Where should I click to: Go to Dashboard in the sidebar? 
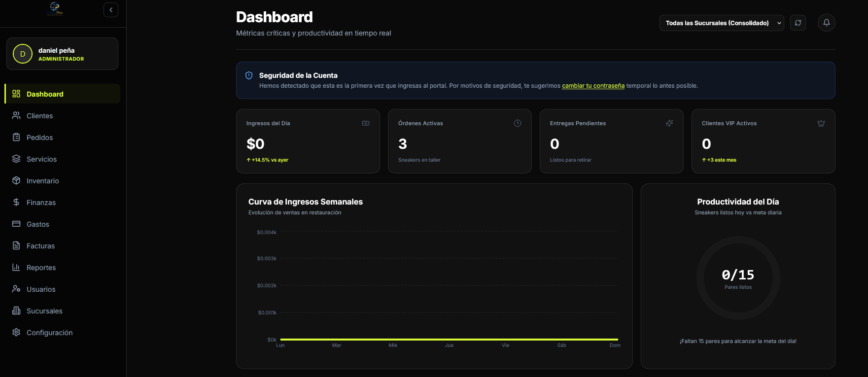(62, 94)
